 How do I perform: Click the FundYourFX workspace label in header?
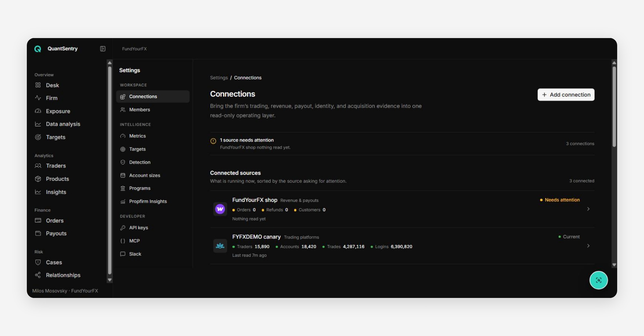134,49
